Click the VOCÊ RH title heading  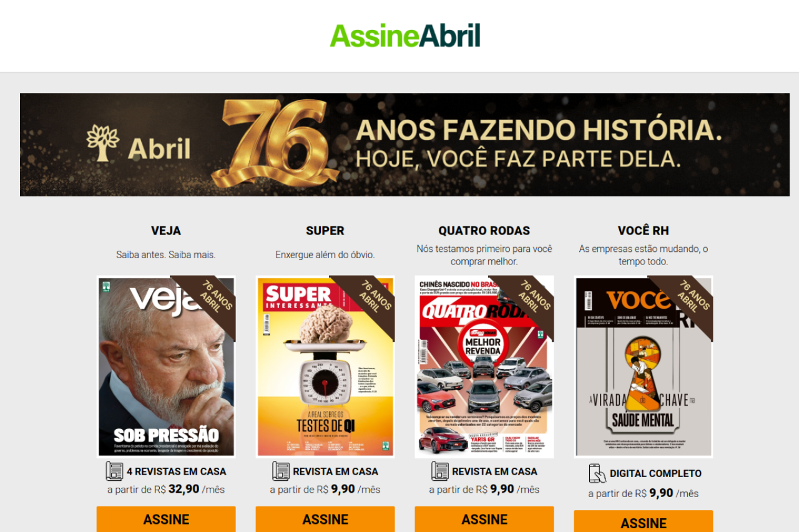coord(644,231)
